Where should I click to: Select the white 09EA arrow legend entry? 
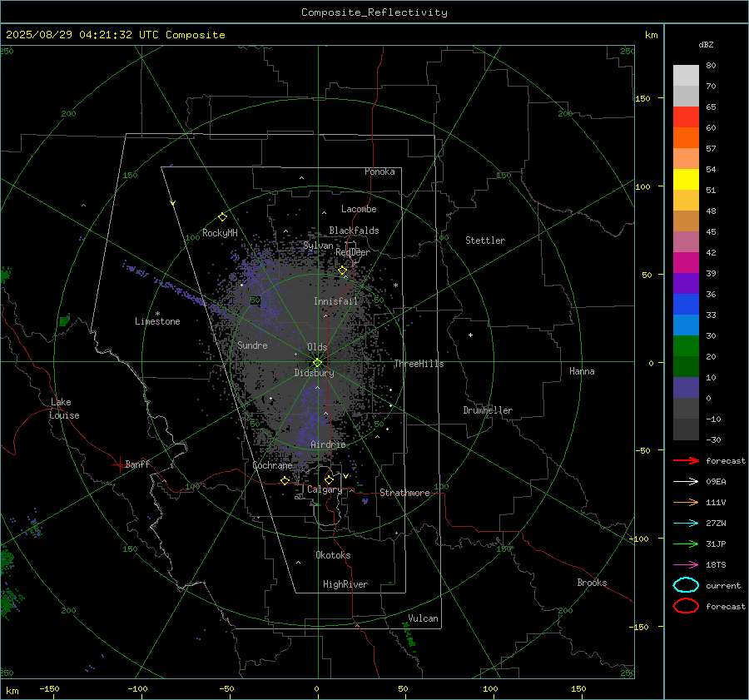tap(686, 481)
